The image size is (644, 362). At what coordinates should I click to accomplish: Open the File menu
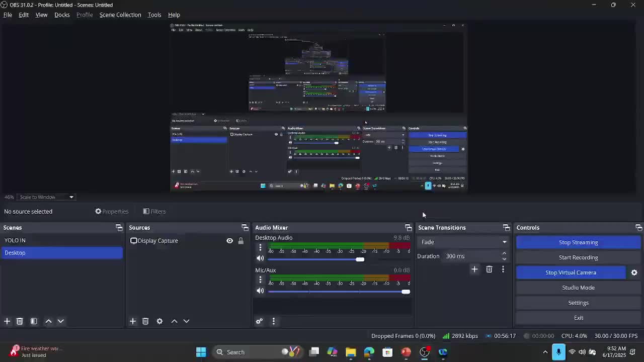[8, 15]
